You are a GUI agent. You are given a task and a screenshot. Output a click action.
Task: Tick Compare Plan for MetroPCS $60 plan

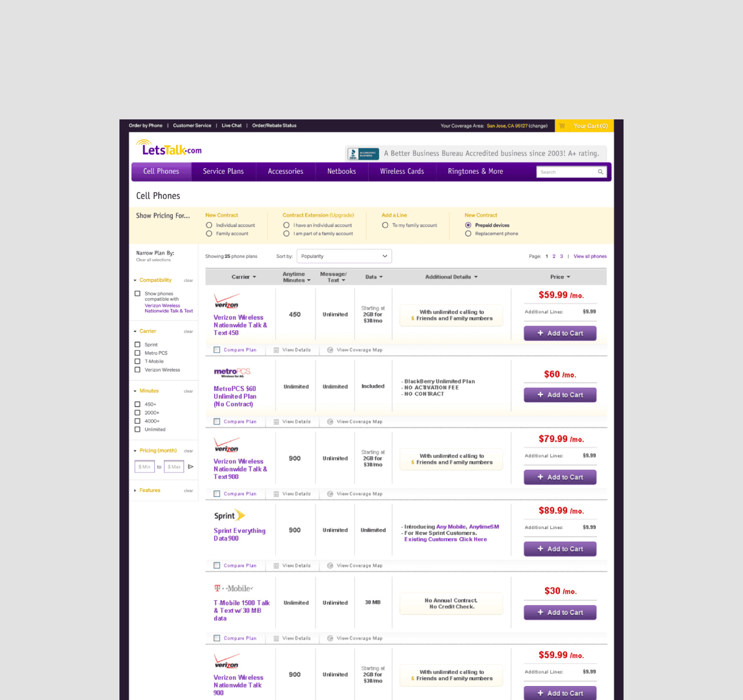217,422
